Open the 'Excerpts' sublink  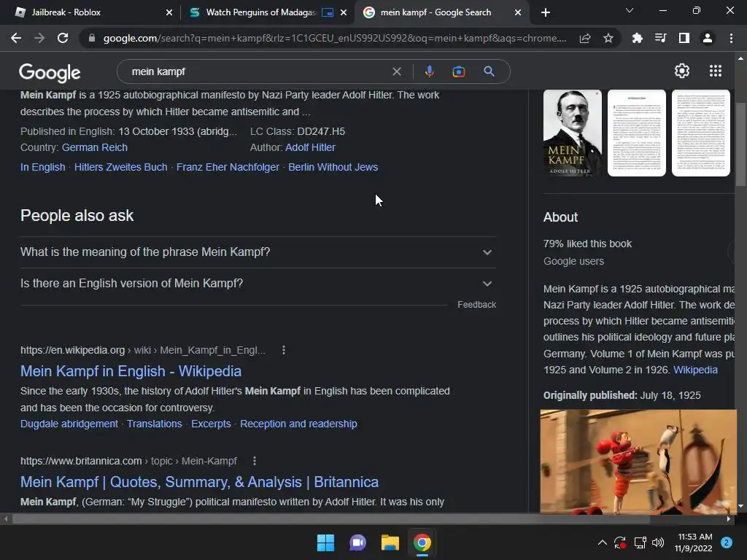[x=211, y=424]
